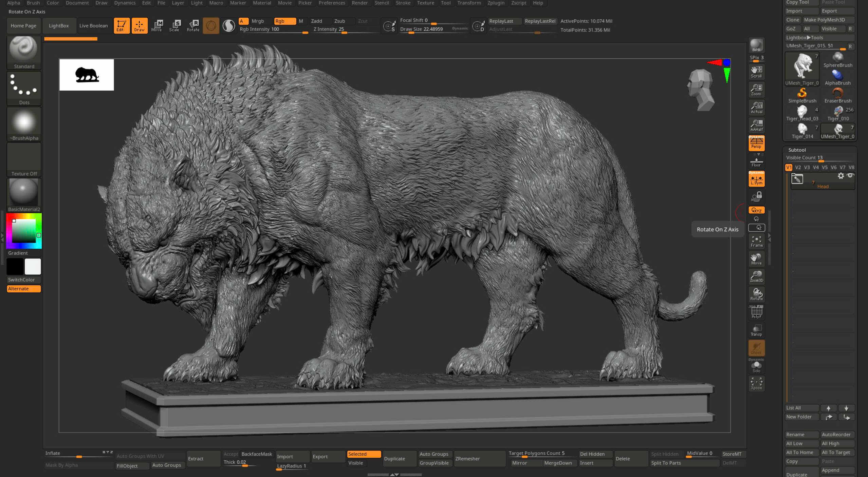Toggle Alternate color button
The height and width of the screenshot is (477, 868).
pyautogui.click(x=24, y=289)
